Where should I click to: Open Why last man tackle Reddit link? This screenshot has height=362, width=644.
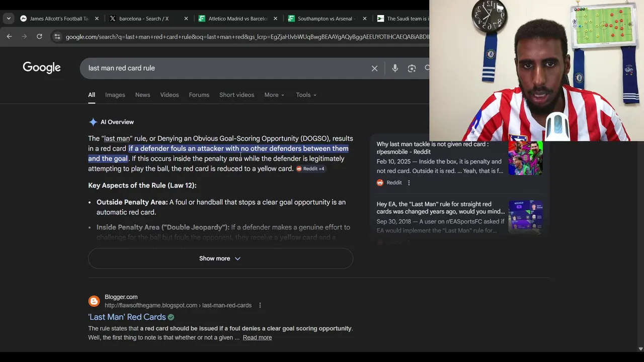(433, 148)
